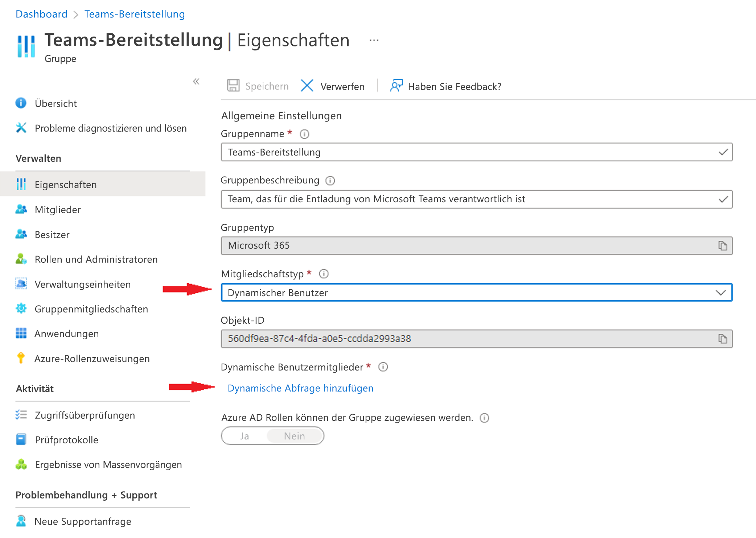Viewport: 756px width, 538px height.
Task: Click the Mitglieder people icon
Action: pyautogui.click(x=21, y=209)
